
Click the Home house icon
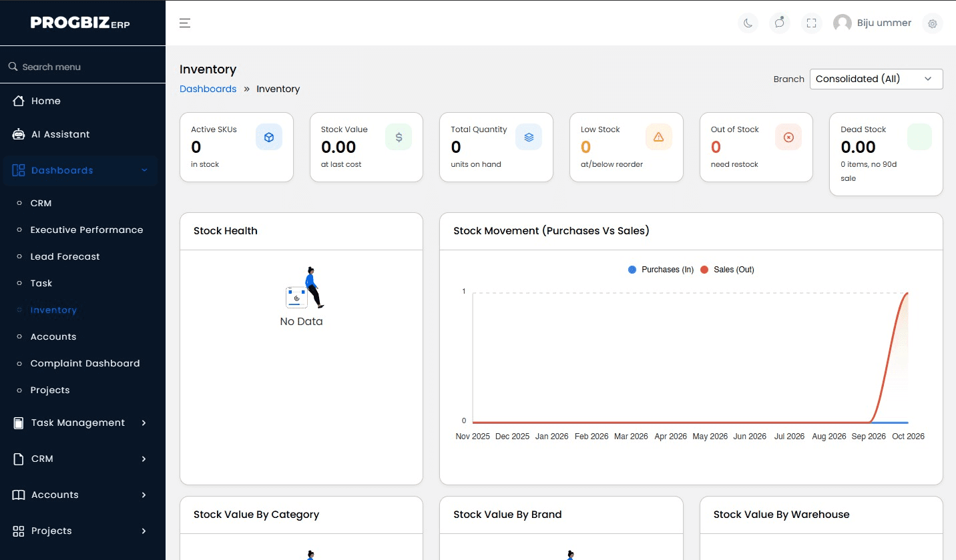19,101
